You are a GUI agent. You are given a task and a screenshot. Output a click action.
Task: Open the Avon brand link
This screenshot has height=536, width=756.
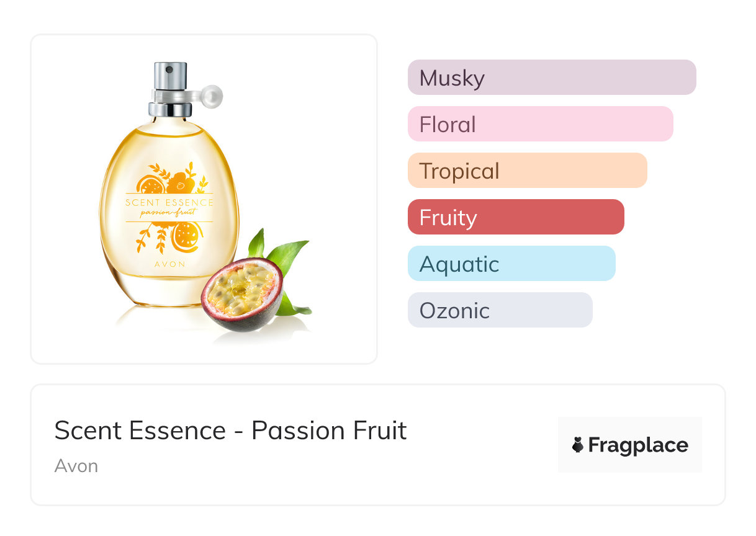(x=76, y=466)
